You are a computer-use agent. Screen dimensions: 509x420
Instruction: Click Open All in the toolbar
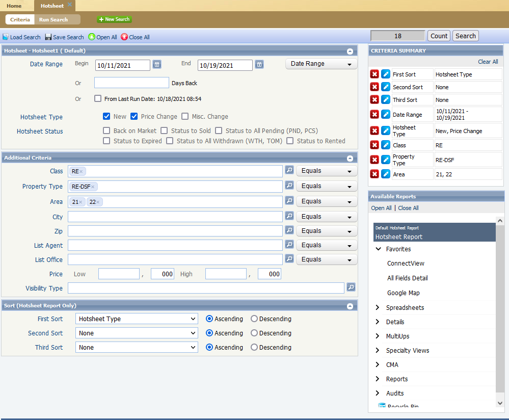[102, 37]
